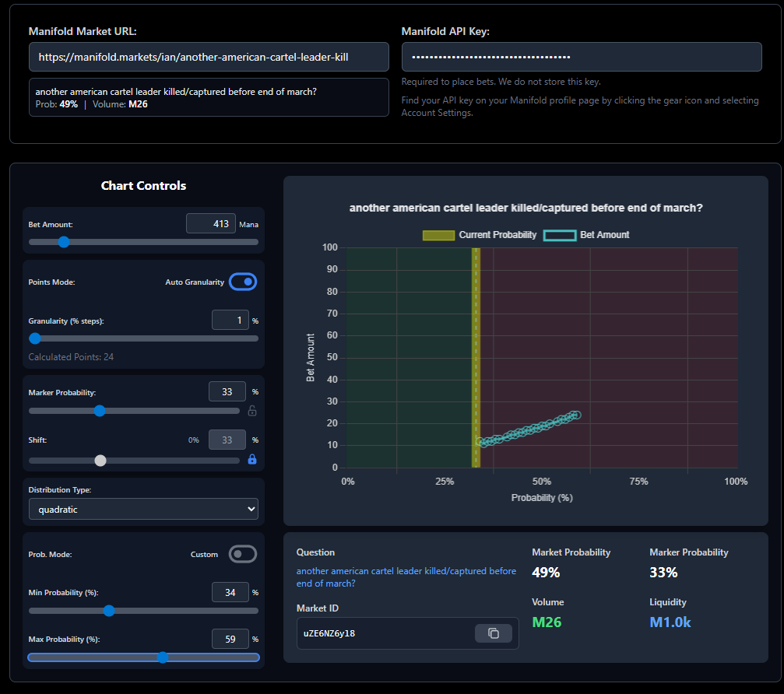This screenshot has height=694, width=784.
Task: Focus the Manifold API Key field
Action: pos(581,57)
